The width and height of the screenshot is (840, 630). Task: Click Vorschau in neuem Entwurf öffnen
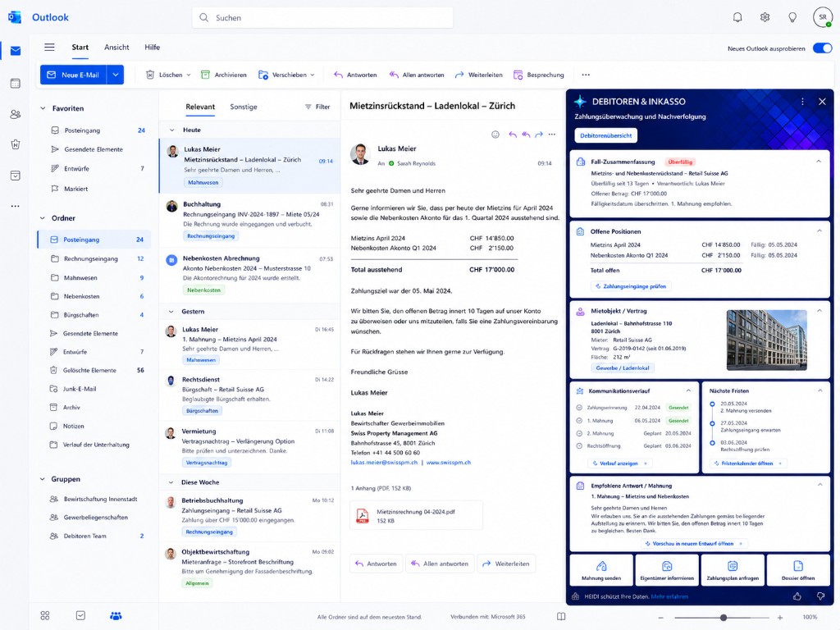(x=694, y=544)
